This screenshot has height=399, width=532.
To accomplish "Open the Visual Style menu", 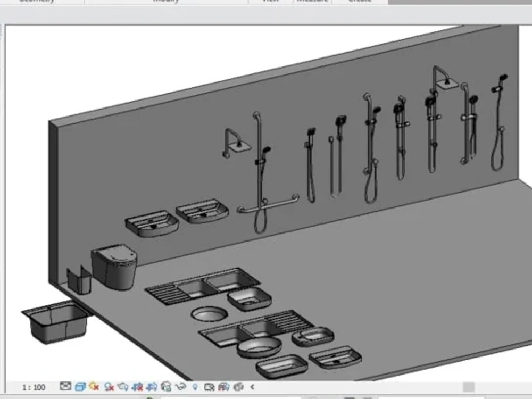I will pyautogui.click(x=80, y=387).
